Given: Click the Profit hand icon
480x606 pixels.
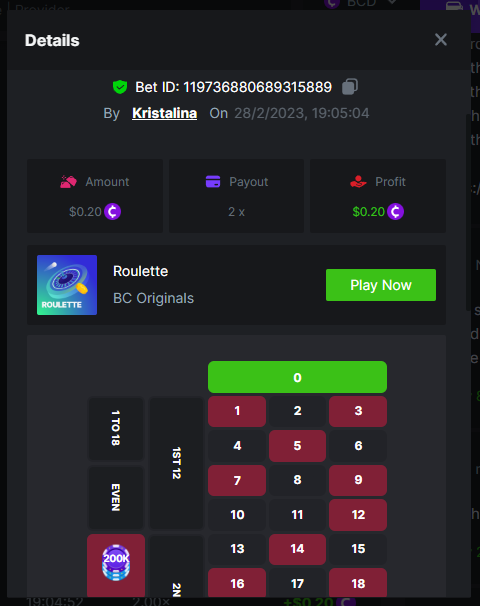Looking at the screenshot, I should pyautogui.click(x=358, y=181).
